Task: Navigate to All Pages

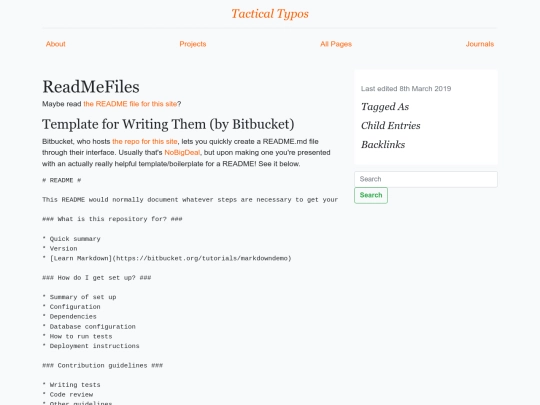Action: coord(336,44)
